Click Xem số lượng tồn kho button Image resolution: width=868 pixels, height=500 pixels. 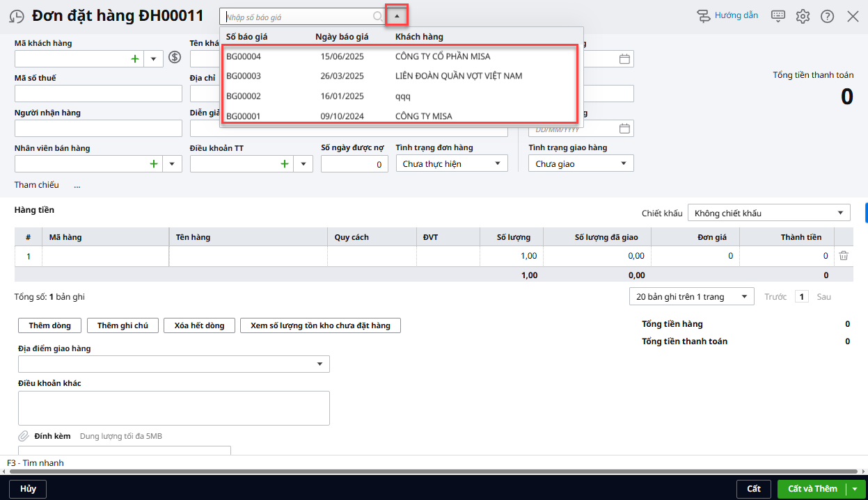[x=320, y=325]
